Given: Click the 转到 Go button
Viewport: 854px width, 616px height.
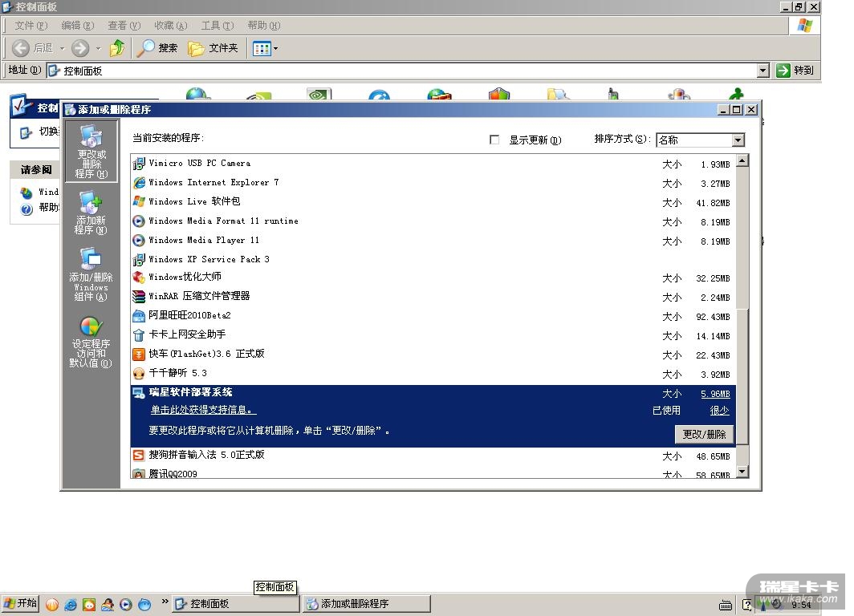Looking at the screenshot, I should point(795,71).
